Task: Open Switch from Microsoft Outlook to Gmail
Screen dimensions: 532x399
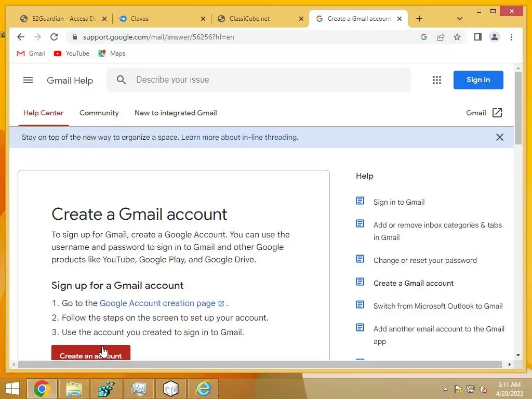Action: click(x=438, y=306)
